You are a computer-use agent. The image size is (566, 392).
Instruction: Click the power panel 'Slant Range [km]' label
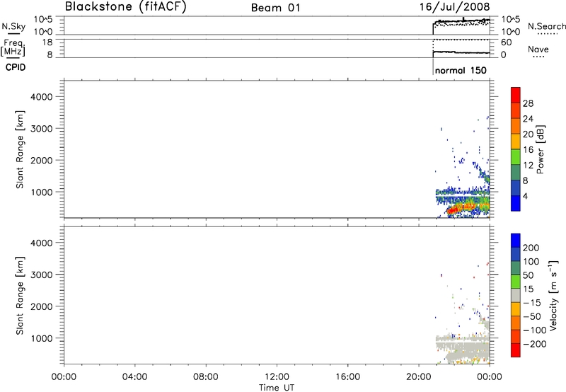pos(20,149)
